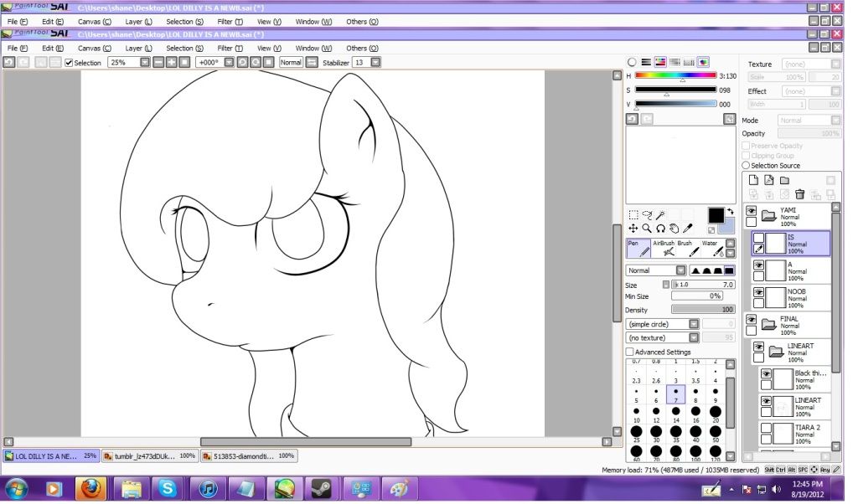Select the Selection Source radio button

tap(746, 165)
